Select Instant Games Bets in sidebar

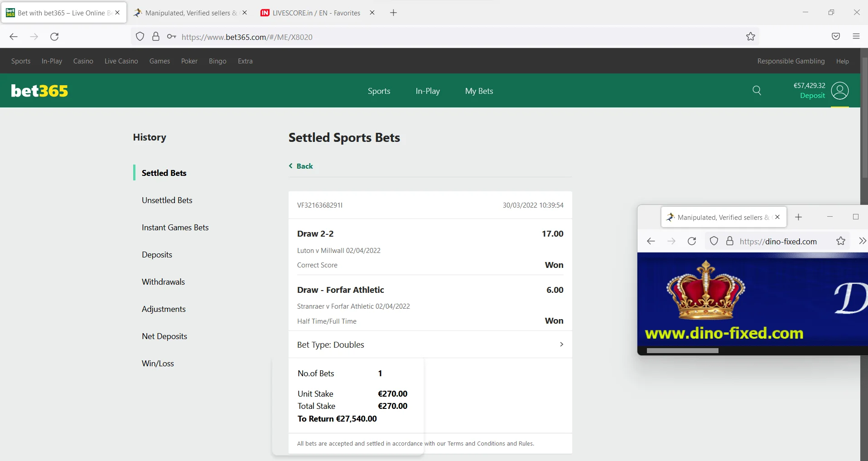tap(175, 227)
